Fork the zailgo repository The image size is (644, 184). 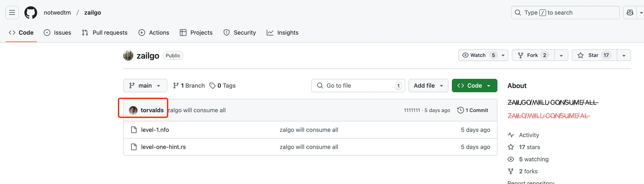532,55
